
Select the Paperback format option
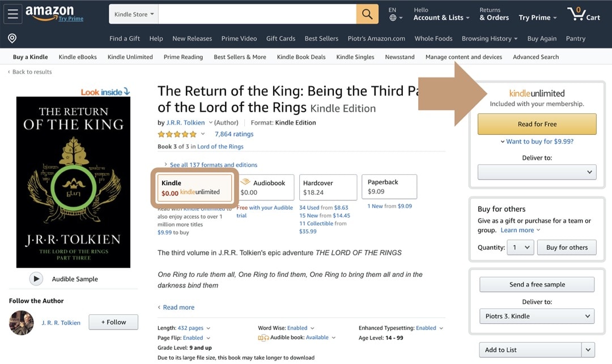[389, 187]
